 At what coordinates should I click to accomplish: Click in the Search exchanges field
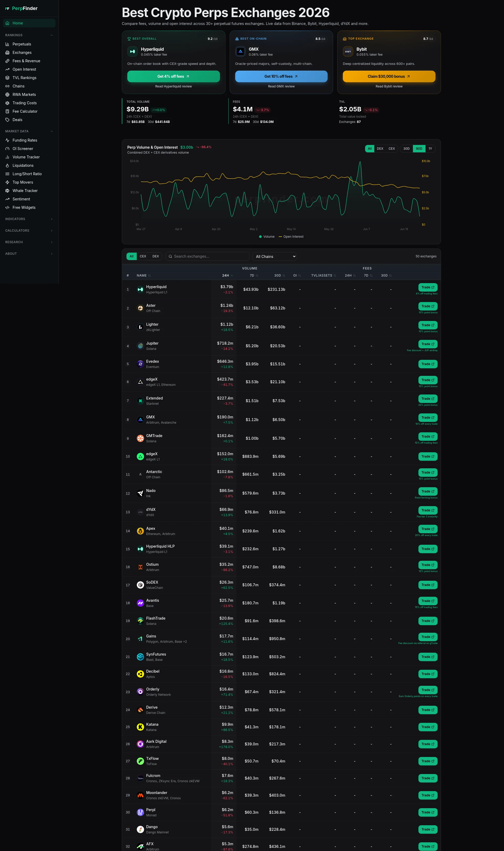click(207, 257)
